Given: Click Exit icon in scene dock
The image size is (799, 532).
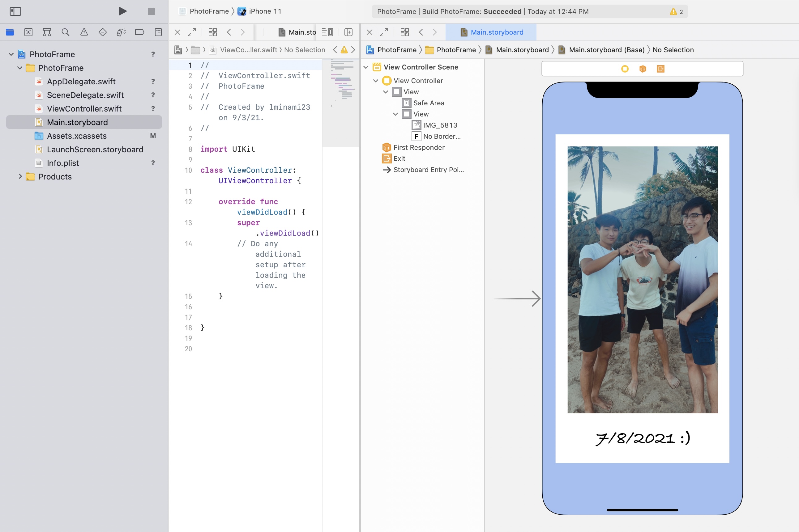Looking at the screenshot, I should [660, 69].
